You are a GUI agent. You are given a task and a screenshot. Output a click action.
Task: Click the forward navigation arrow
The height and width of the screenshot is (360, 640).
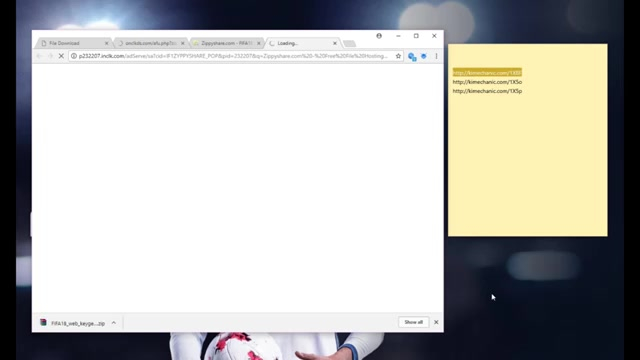pyautogui.click(x=50, y=56)
